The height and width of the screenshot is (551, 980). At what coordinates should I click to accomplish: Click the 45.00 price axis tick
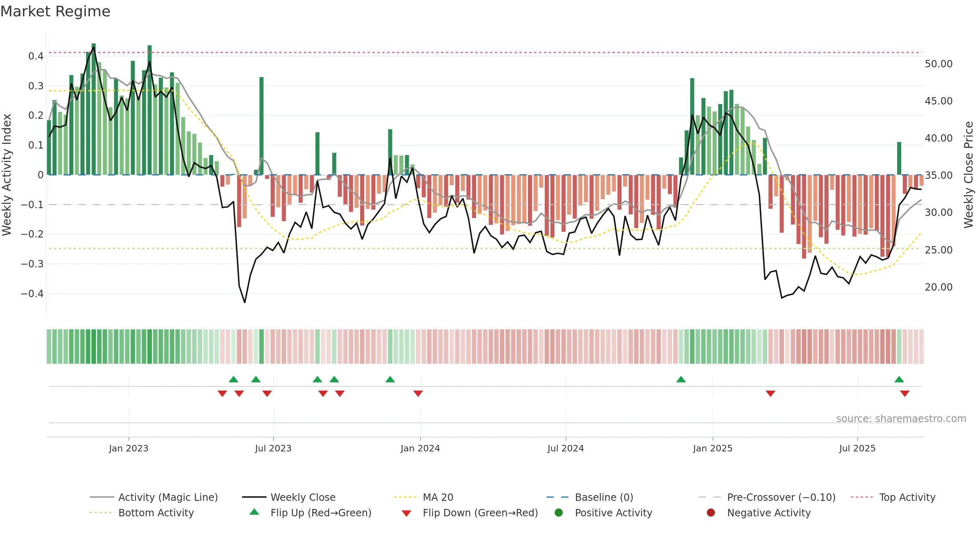pos(939,101)
